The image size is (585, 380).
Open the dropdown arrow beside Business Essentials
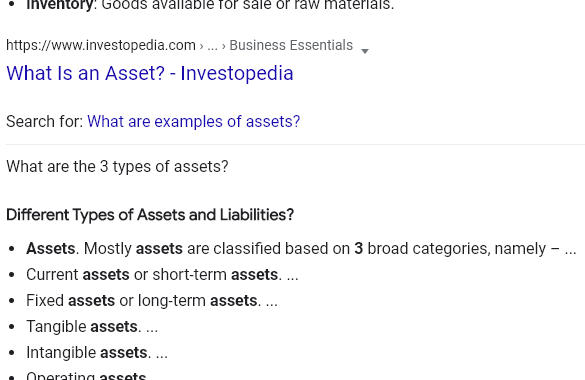[365, 51]
